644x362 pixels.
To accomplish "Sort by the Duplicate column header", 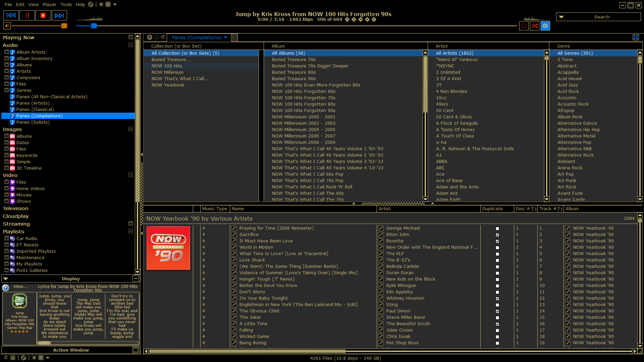I will tap(497, 209).
